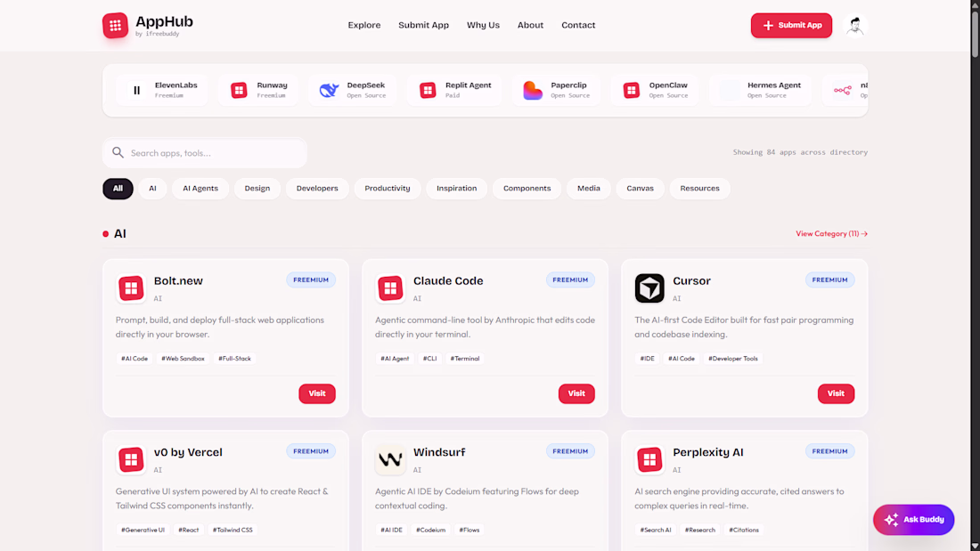Screen dimensions: 980x551
Task: Open the Explore nav item
Action: [x=364, y=25]
